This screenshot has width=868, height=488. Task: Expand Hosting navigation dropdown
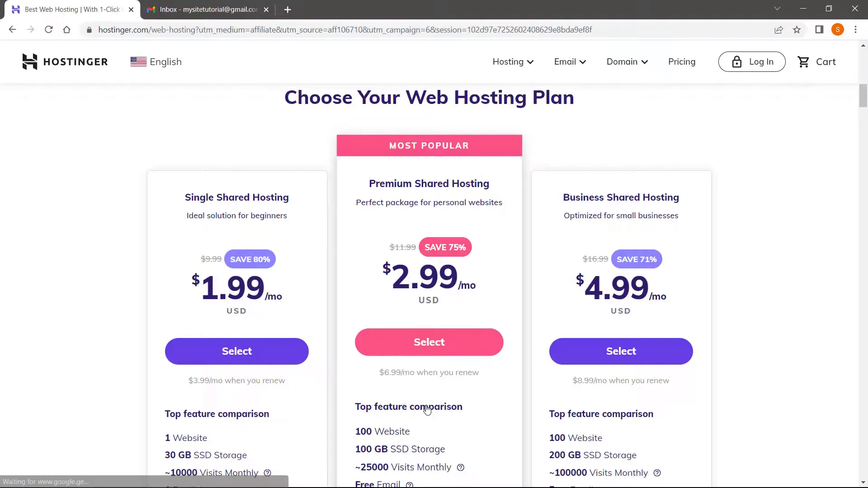coord(513,61)
